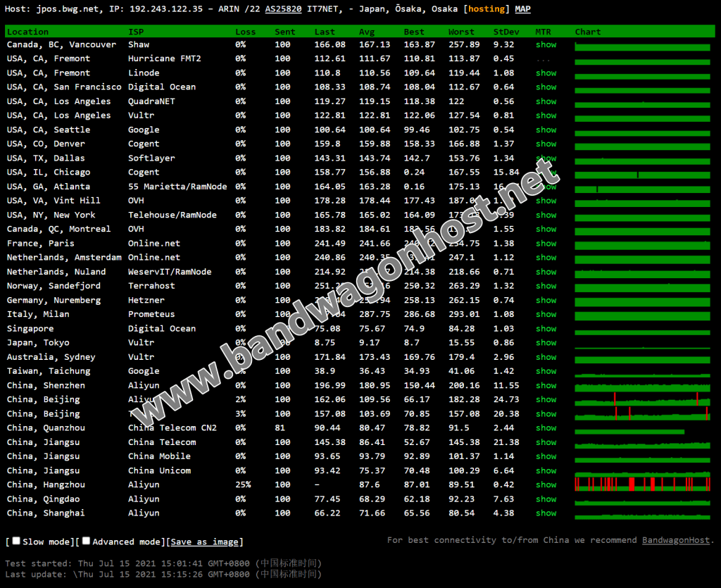Click the Loss column header
721x588 pixels.
[246, 32]
